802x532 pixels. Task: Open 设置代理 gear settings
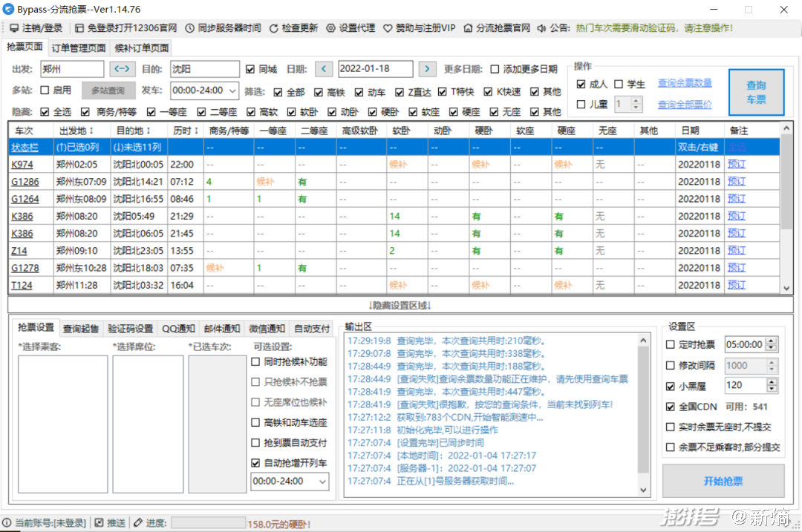coord(331,28)
